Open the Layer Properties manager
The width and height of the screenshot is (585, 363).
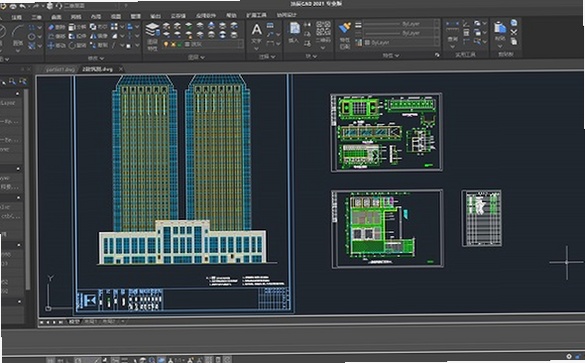click(x=152, y=37)
